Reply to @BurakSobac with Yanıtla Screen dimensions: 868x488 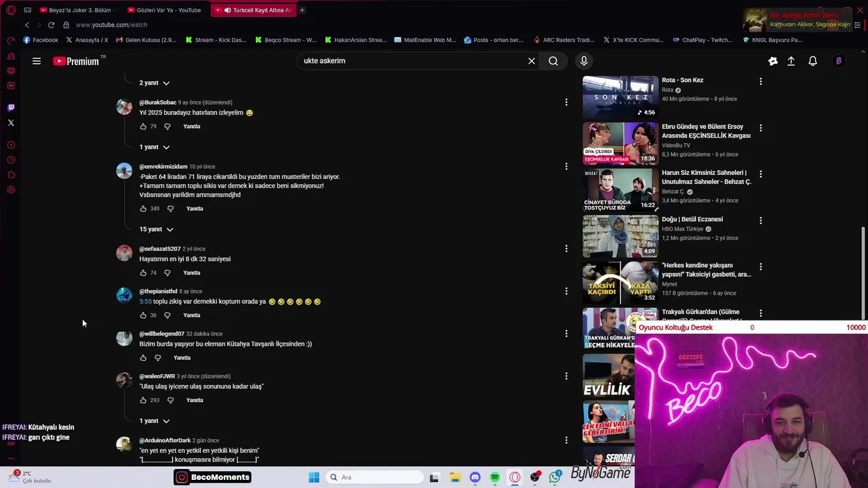pyautogui.click(x=192, y=126)
